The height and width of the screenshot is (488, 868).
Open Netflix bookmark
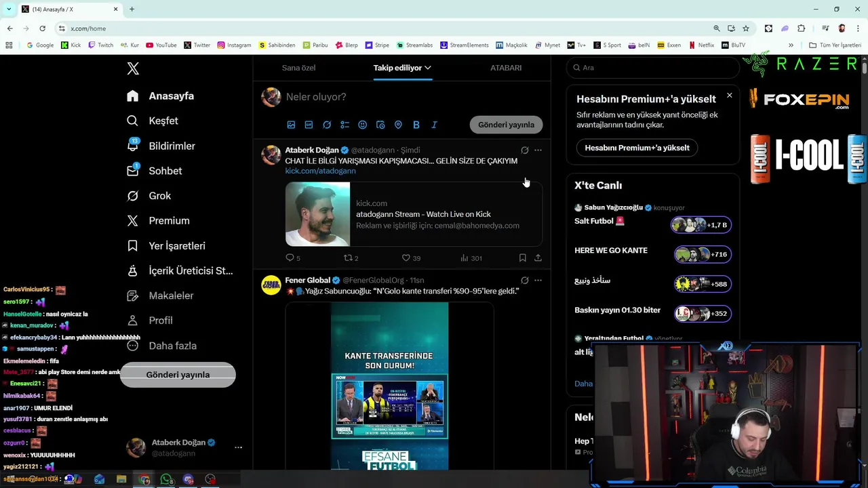(701, 45)
